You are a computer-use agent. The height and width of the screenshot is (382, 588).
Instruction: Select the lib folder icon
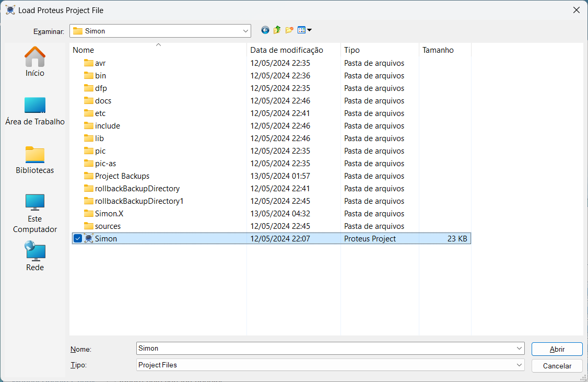(88, 138)
